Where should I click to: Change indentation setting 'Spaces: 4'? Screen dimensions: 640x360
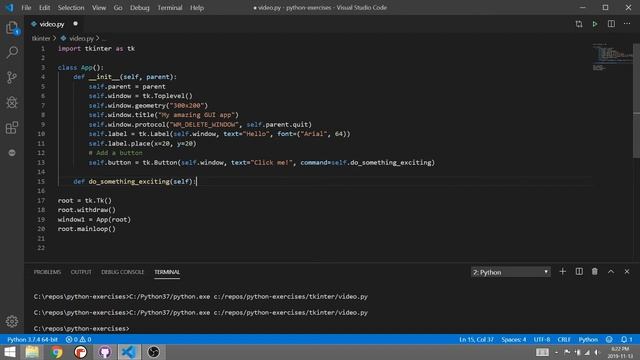tap(513, 340)
